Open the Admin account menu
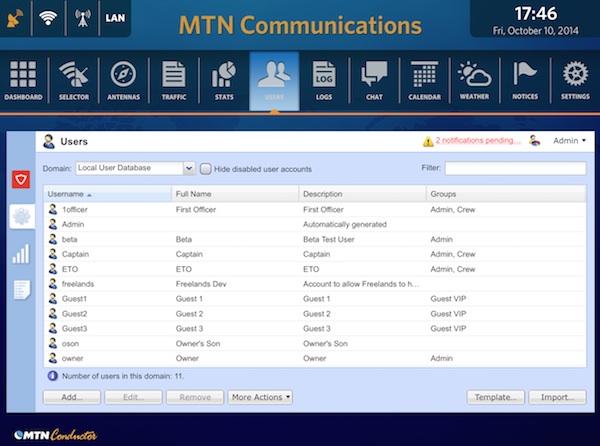This screenshot has width=600, height=446. 569,141
